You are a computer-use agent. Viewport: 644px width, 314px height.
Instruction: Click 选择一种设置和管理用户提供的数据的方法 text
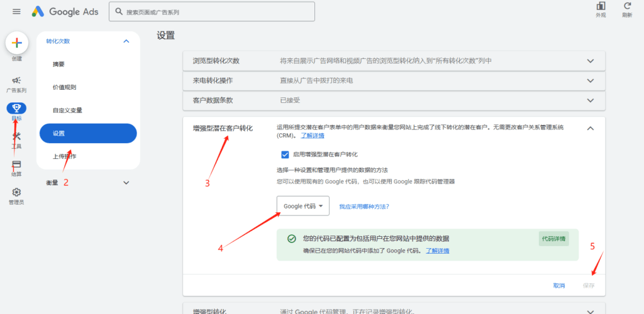point(332,170)
